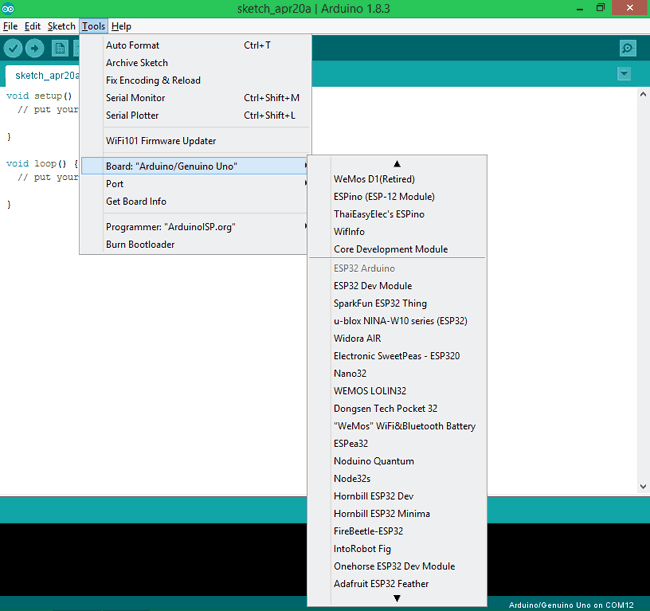Viewport: 650px width, 611px height.
Task: Open the Serial Monitor magnifier icon
Action: [628, 48]
